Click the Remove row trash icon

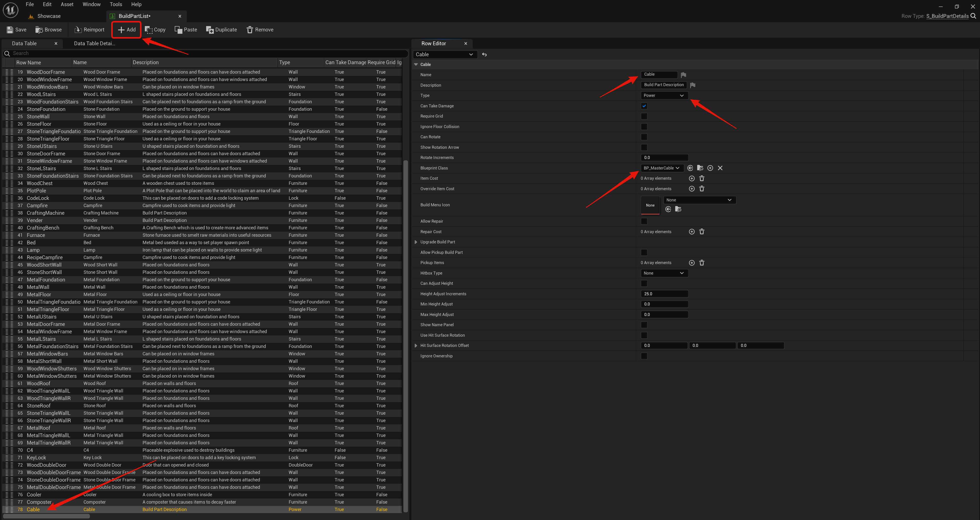[x=250, y=30]
